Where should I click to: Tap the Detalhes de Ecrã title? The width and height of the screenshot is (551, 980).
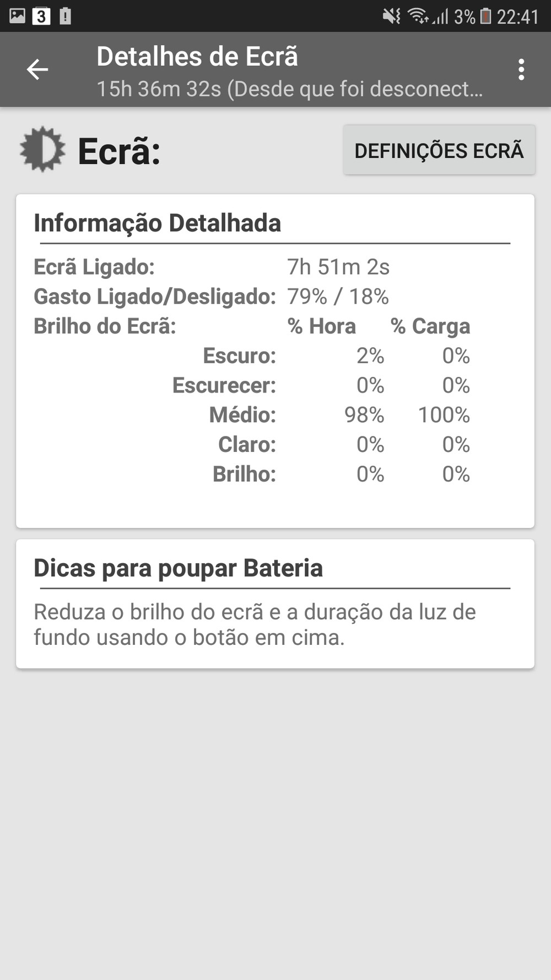pos(197,56)
